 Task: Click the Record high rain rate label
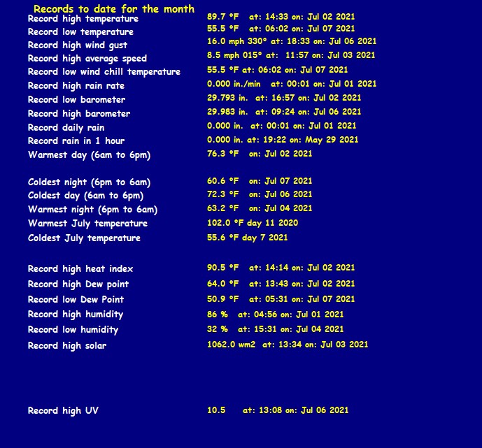pyautogui.click(x=76, y=86)
